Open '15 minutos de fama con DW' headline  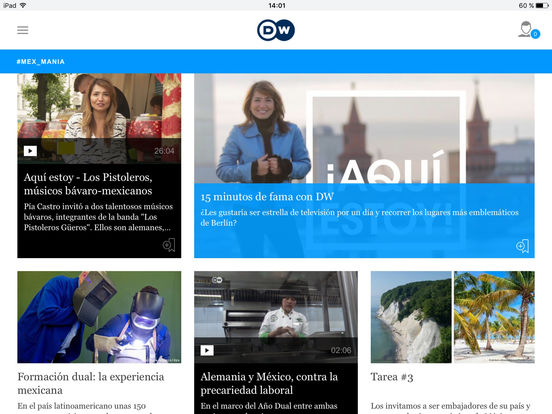coord(267,196)
